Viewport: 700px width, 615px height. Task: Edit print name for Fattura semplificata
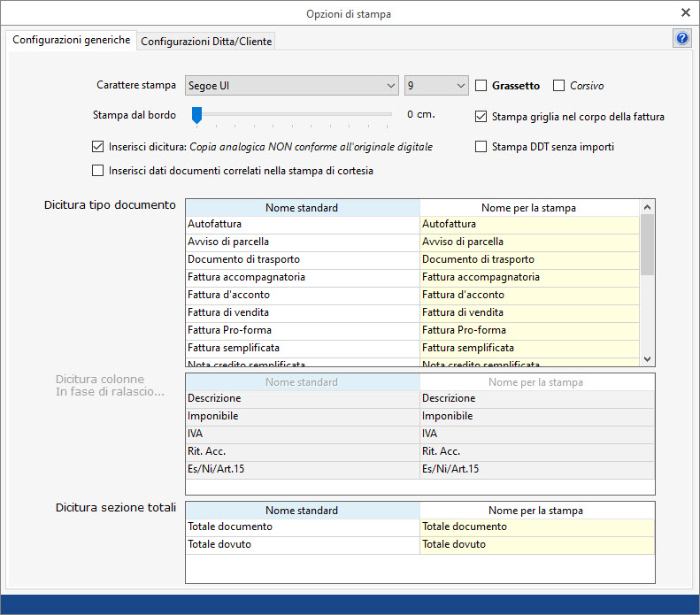[x=529, y=348]
